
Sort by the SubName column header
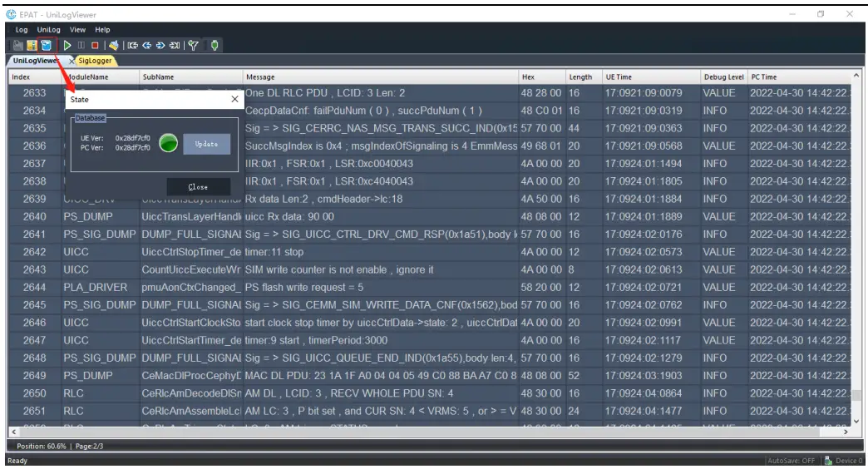[191, 77]
